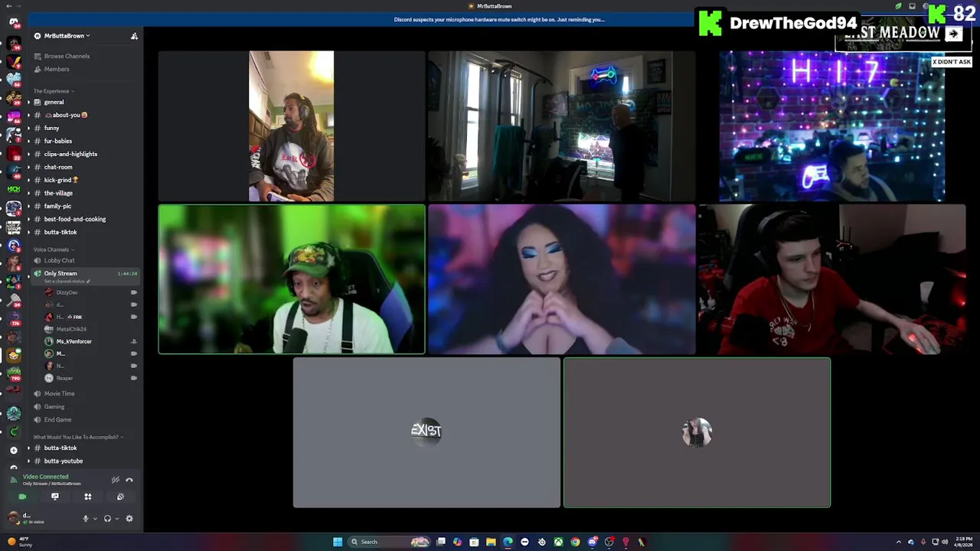Open Copilot from the taskbar

tap(458, 542)
